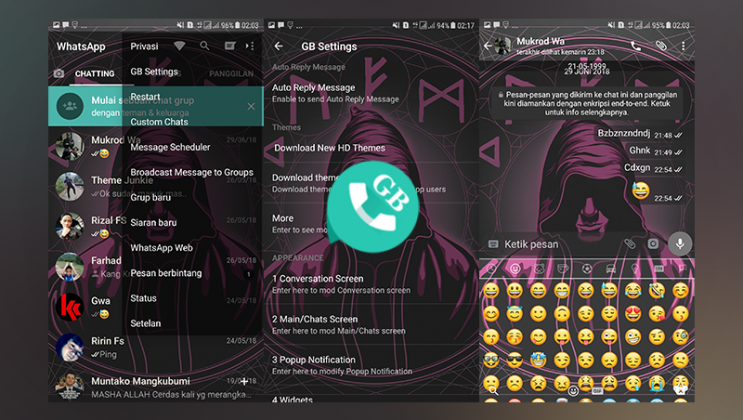The width and height of the screenshot is (743, 420).
Task: Open 2 Main/Chats Screen settings
Action: click(371, 325)
